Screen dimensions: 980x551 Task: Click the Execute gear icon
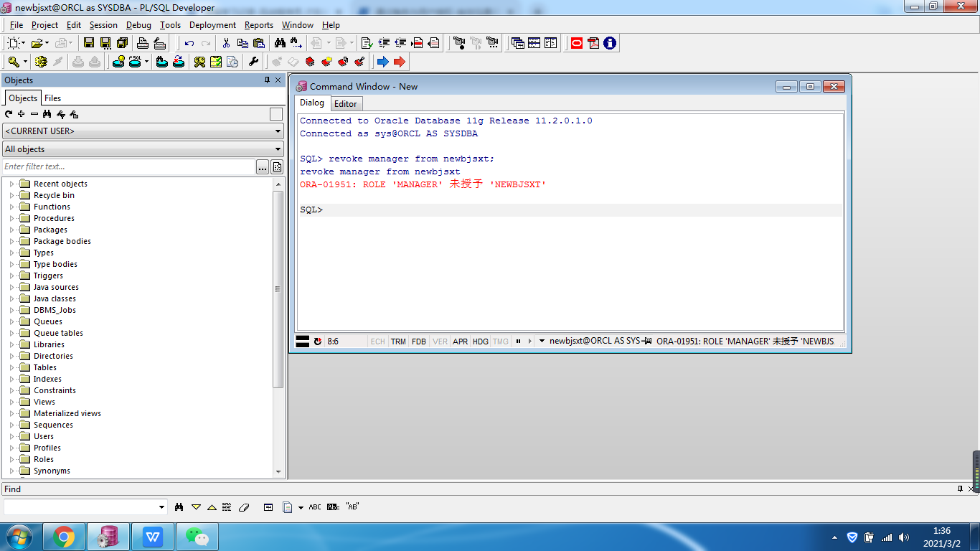41,62
